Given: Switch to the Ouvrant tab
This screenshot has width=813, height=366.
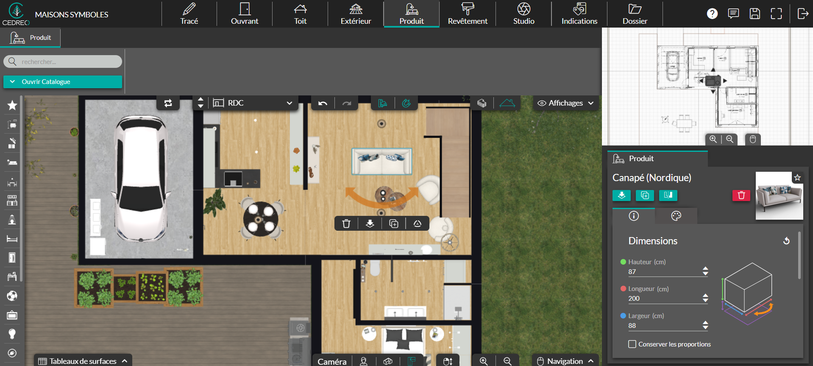Looking at the screenshot, I should [x=244, y=13].
